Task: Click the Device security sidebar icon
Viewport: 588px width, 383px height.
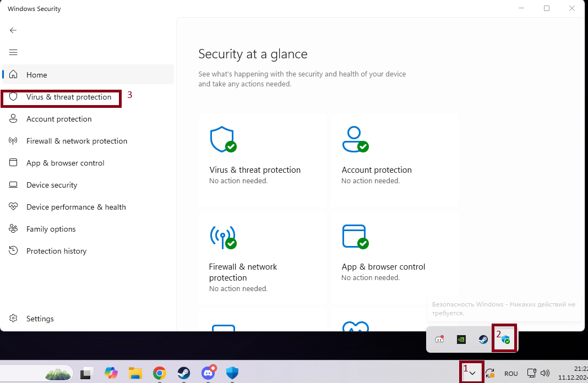Action: pyautogui.click(x=14, y=185)
